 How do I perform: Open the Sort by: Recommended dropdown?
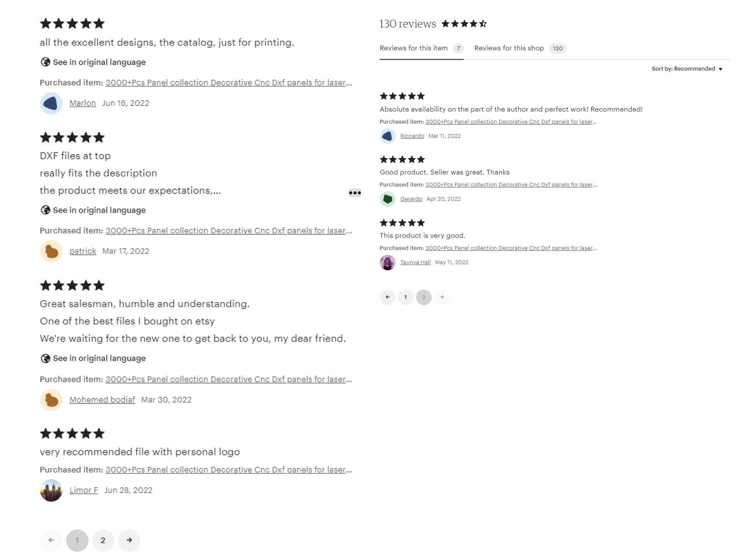(687, 69)
